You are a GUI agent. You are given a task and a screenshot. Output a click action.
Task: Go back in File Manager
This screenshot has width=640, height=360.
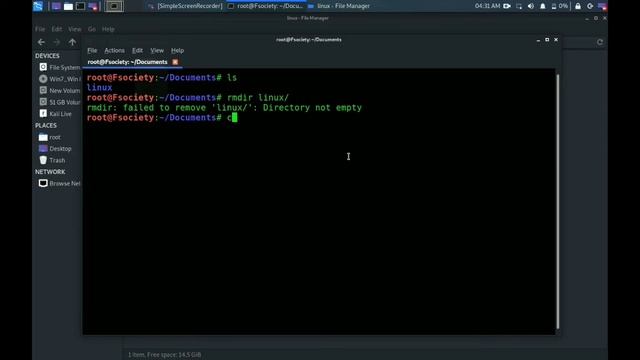coord(41,42)
